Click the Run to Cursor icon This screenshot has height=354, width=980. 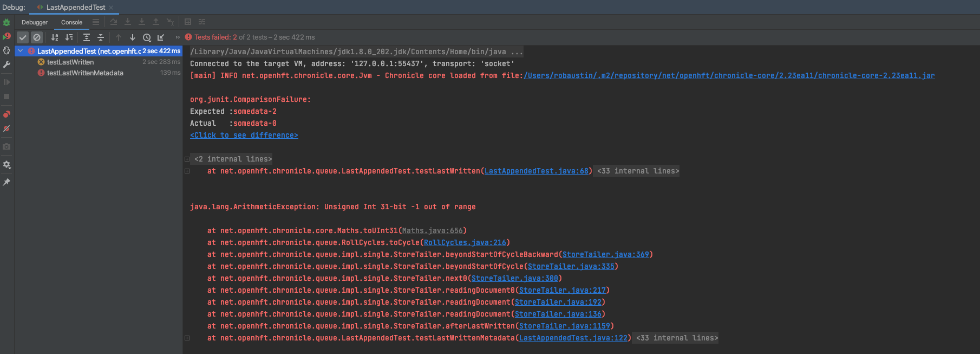click(x=170, y=22)
